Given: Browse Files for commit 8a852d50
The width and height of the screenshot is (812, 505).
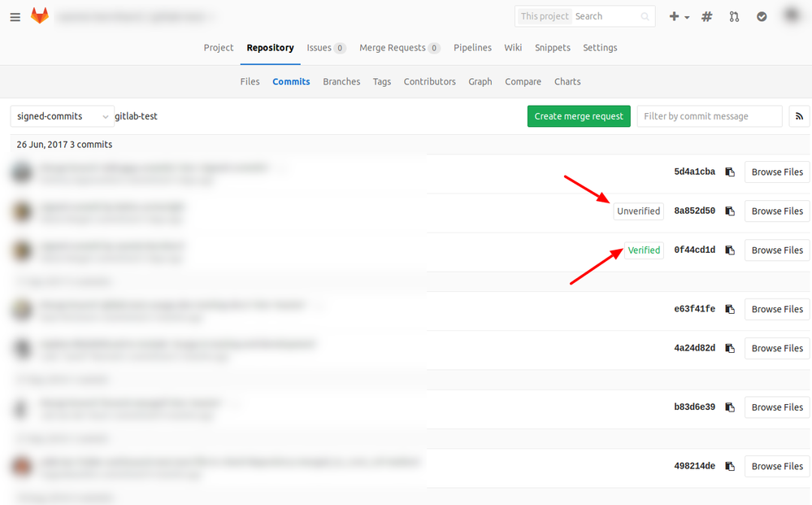Looking at the screenshot, I should click(777, 211).
